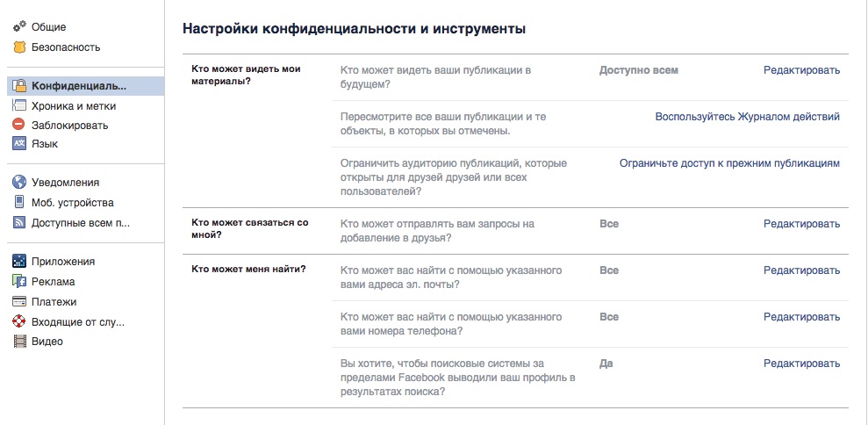Click the padlock icon for Конфиденциальность
Viewport: 868px width, 425px height.
tap(19, 86)
